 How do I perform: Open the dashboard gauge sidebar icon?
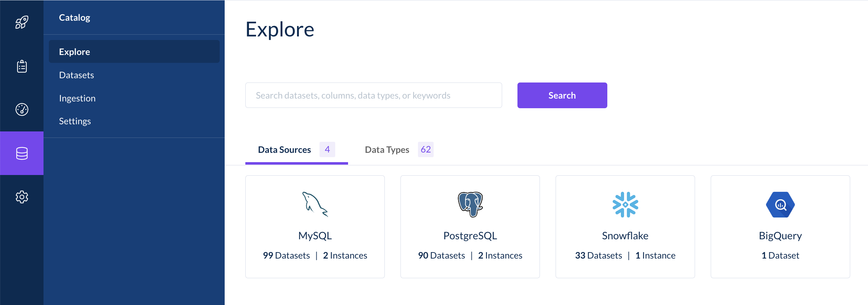[x=22, y=110]
